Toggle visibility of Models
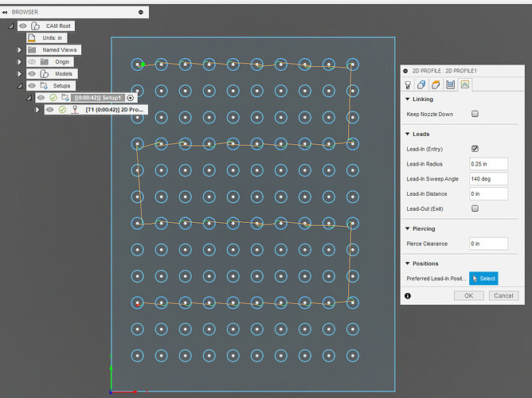 click(x=32, y=73)
